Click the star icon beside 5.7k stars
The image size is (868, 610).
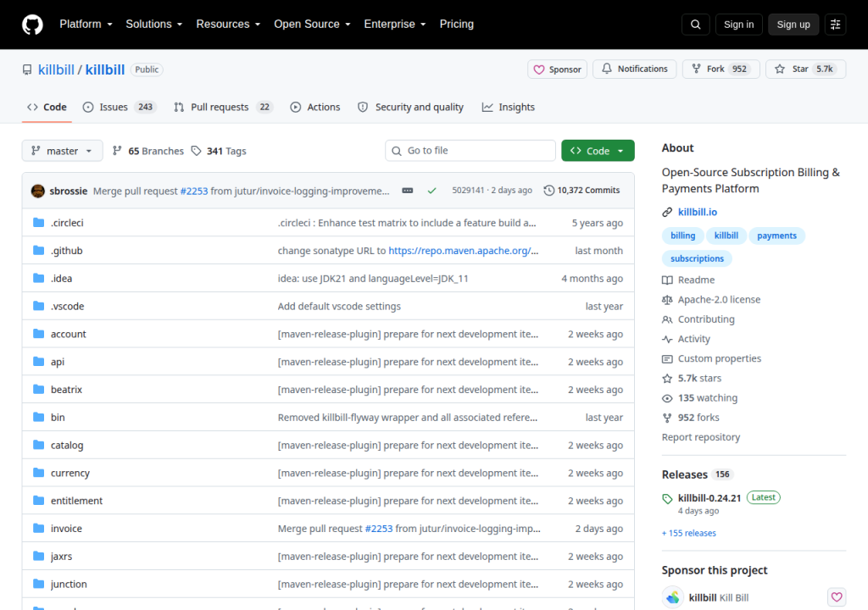click(667, 379)
